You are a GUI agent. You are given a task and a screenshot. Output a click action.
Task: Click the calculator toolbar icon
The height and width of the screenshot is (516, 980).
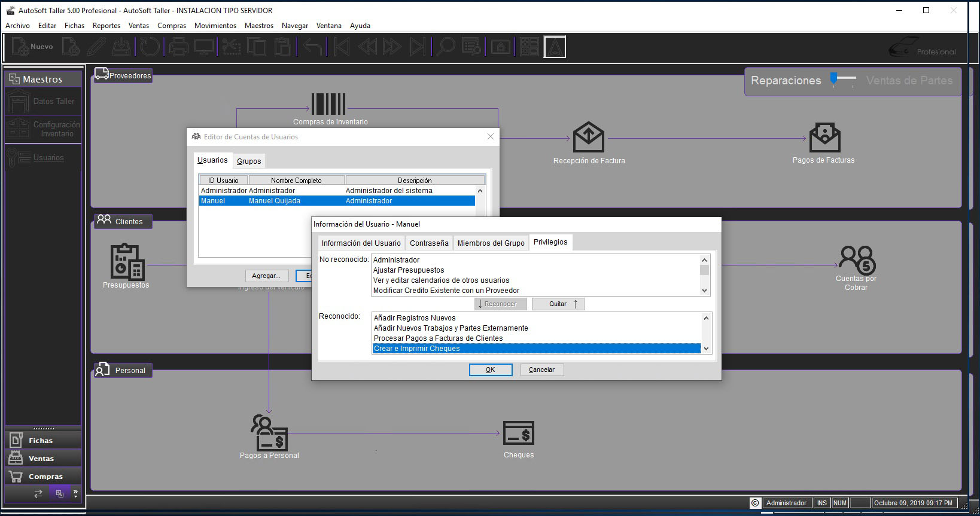(x=529, y=47)
